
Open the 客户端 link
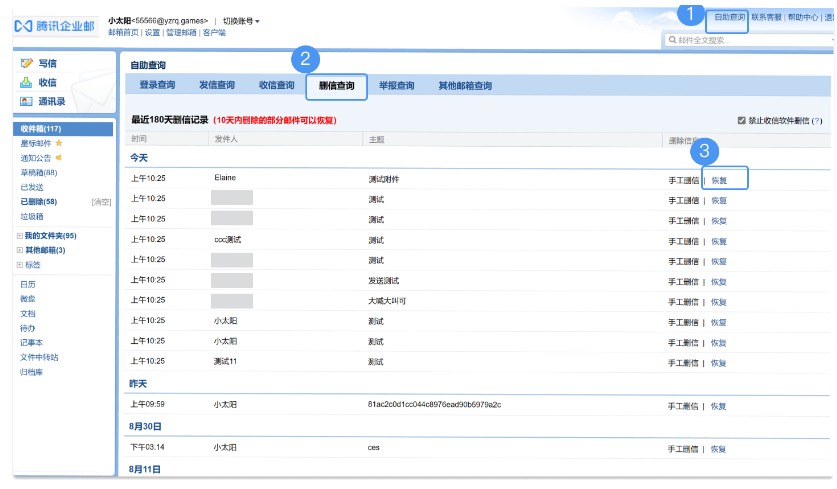click(x=214, y=33)
